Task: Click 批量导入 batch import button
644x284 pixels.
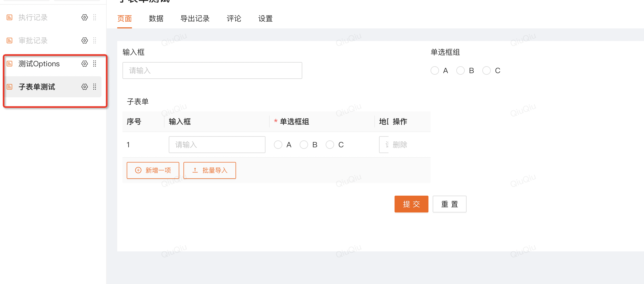Action: click(210, 170)
